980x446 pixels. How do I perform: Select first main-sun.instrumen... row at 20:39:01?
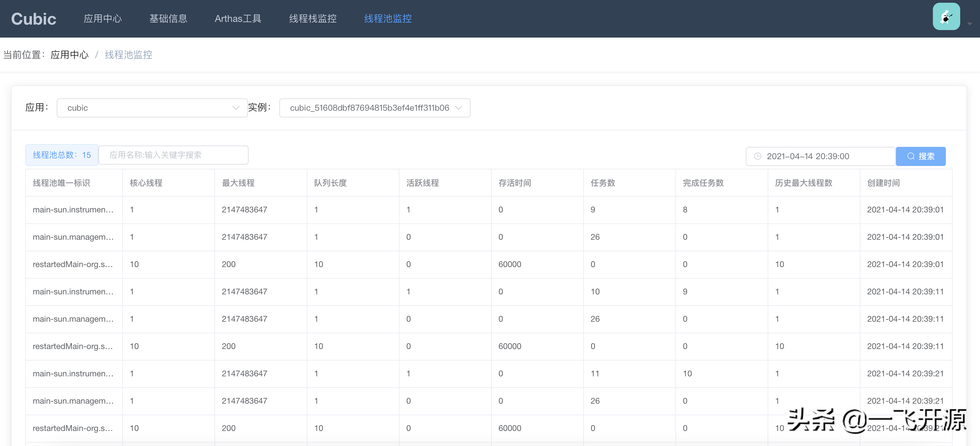[489, 210]
